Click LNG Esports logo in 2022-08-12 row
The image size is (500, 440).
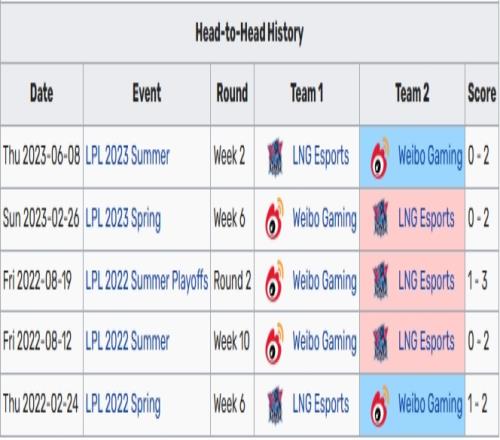coord(380,343)
